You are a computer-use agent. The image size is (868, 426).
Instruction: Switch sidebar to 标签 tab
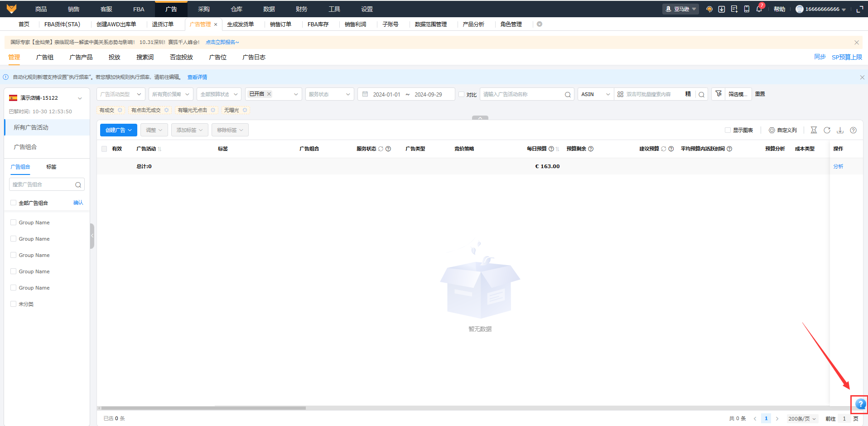click(x=51, y=167)
